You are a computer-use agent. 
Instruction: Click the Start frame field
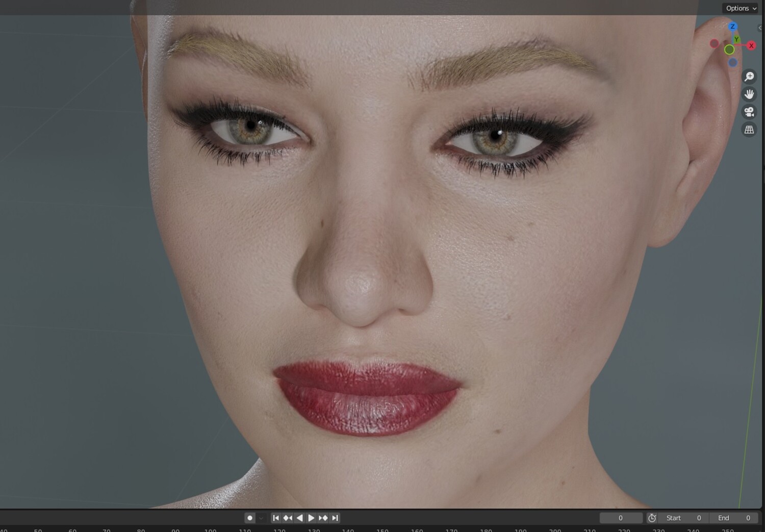(x=684, y=518)
